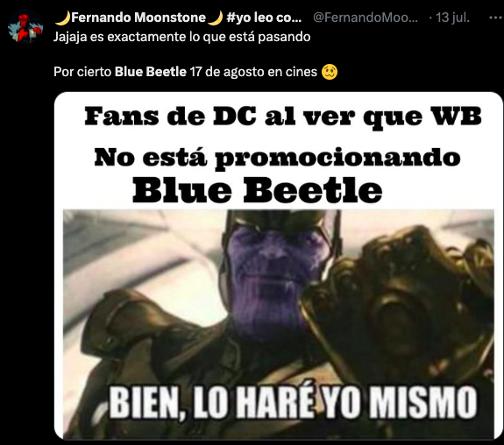Viewport: 504px width, 445px height.
Task: Click the #yo leo co... name text
Action: click(264, 18)
